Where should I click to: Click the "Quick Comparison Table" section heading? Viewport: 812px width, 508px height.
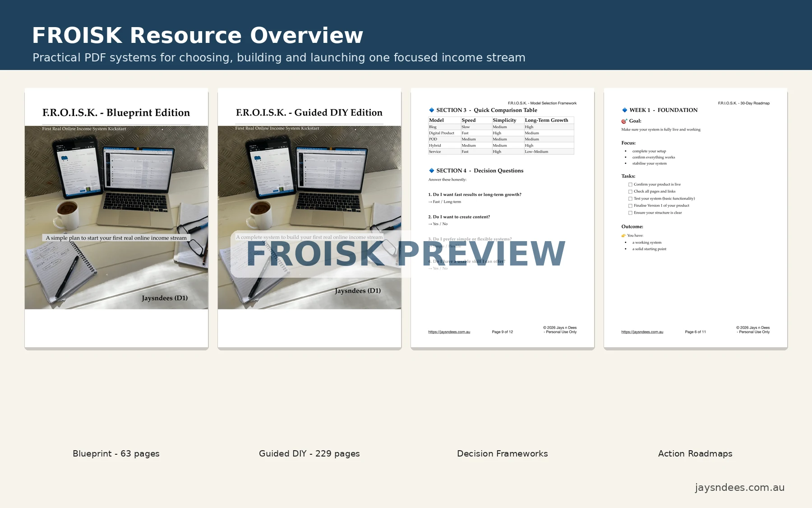point(505,110)
